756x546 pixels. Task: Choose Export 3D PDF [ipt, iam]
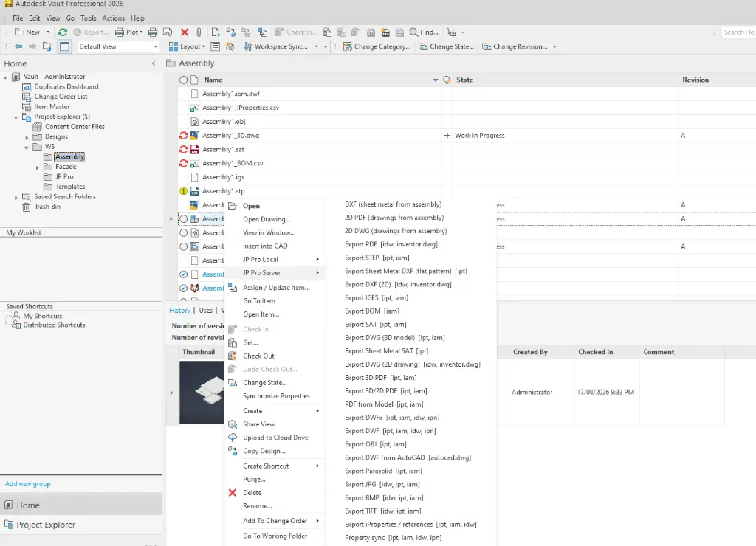pos(410,378)
